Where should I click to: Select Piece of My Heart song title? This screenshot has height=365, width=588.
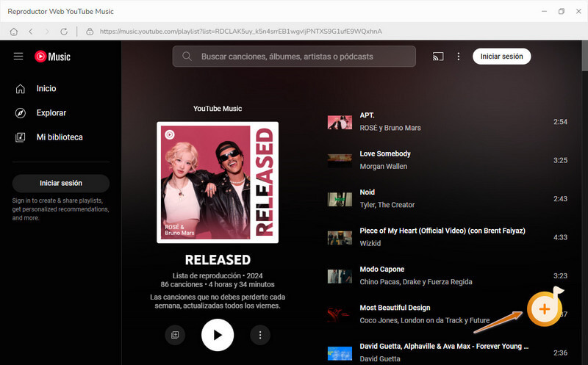[442, 231]
